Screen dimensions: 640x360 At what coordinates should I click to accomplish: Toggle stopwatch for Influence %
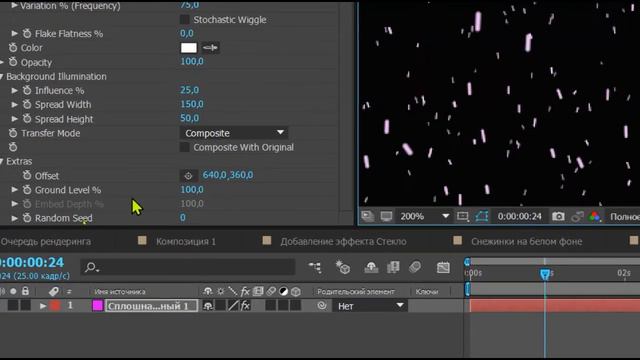(x=27, y=90)
